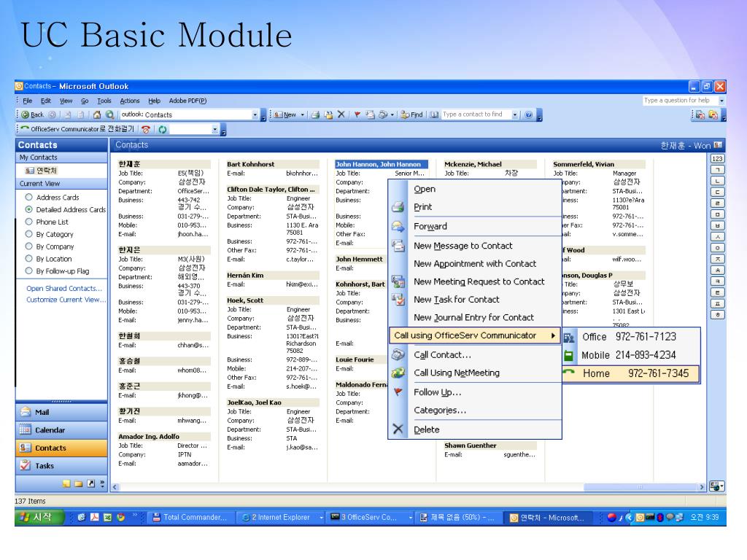
Task: Click the green refresh icon in OfficeServ toolbar
Action: pyautogui.click(x=163, y=130)
